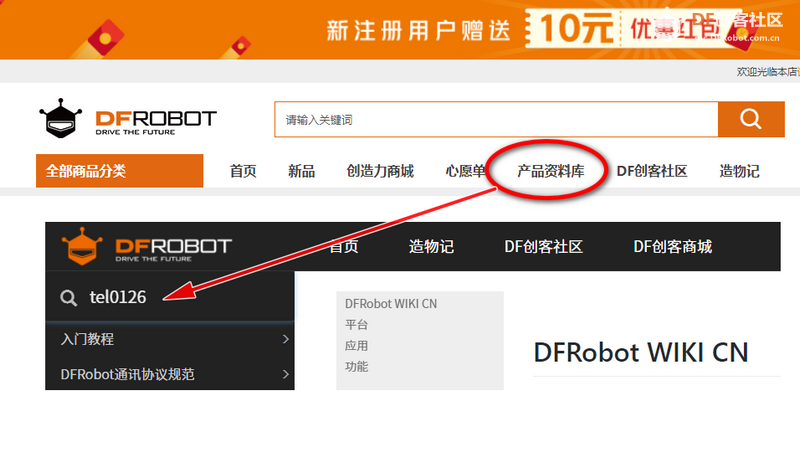Jump to 功能 section in contents
800x458 pixels.
pyautogui.click(x=356, y=367)
